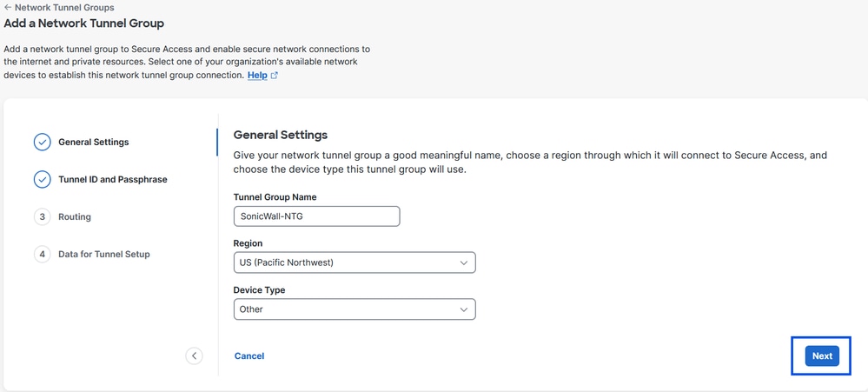Viewport: 868px width, 392px height.
Task: Expand the Device Type dropdown showing Other
Action: (x=348, y=309)
